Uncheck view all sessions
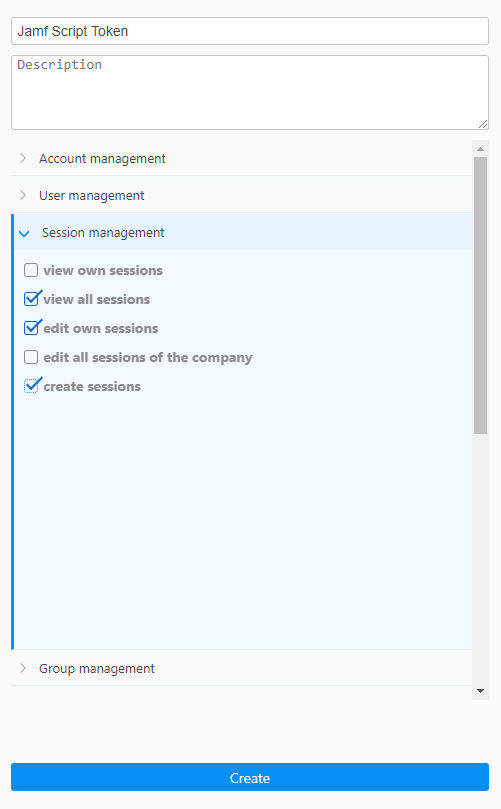Screen dimensions: 501x809 31,299
